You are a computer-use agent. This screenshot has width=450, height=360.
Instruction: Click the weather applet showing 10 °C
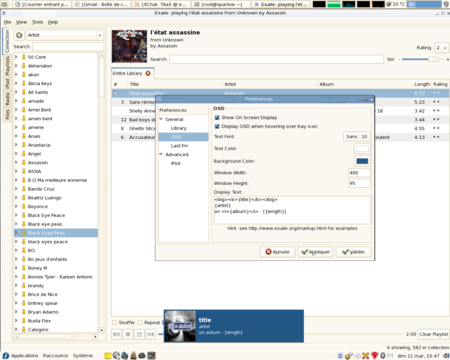(396, 4)
